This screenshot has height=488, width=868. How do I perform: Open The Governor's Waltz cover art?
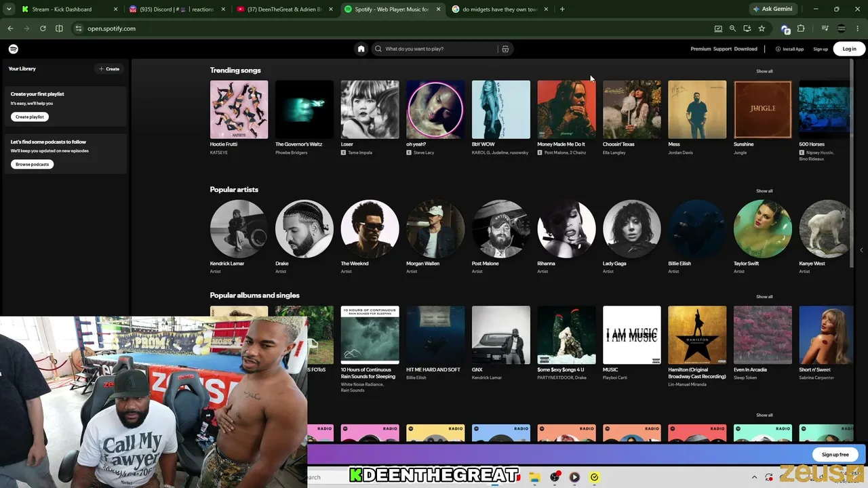pyautogui.click(x=304, y=110)
